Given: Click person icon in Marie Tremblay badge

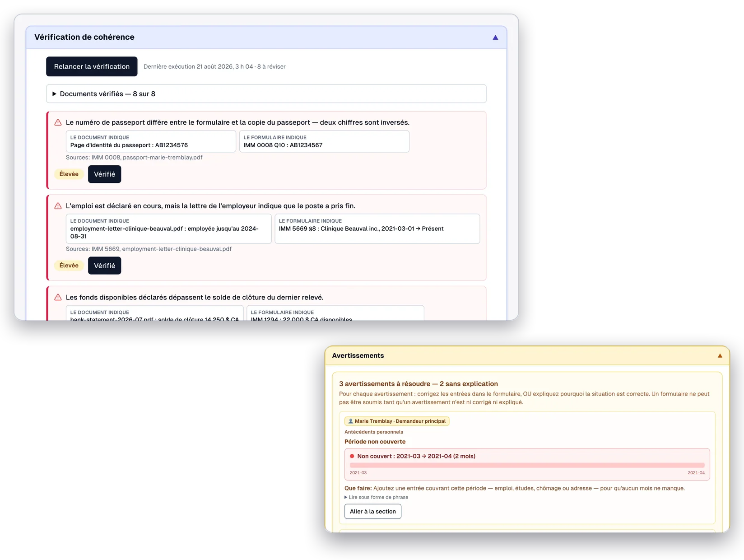Looking at the screenshot, I should 351,421.
